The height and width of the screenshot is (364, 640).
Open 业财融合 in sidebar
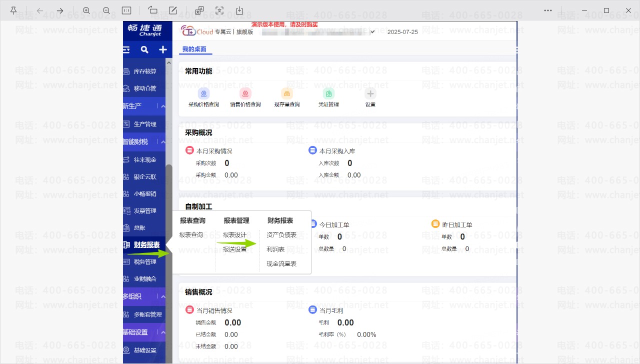point(144,279)
